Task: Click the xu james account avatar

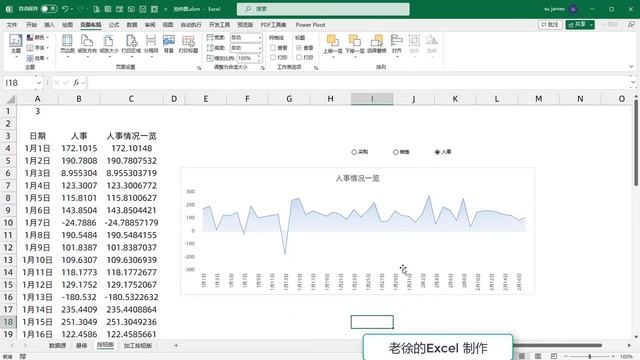Action: click(573, 9)
